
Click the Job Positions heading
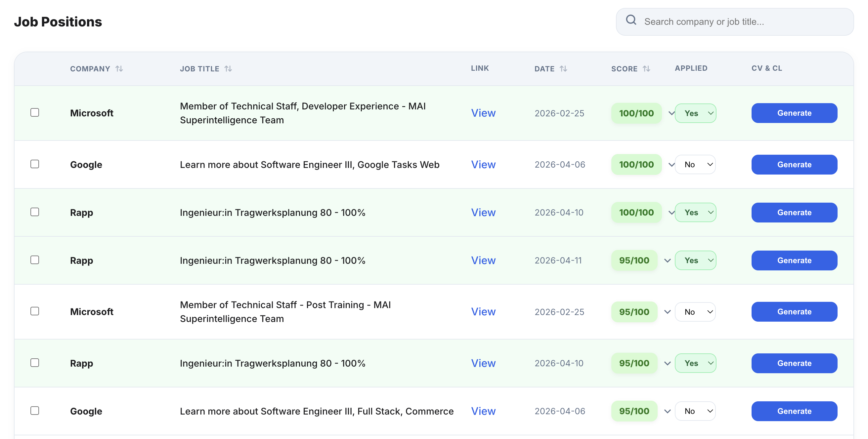58,22
